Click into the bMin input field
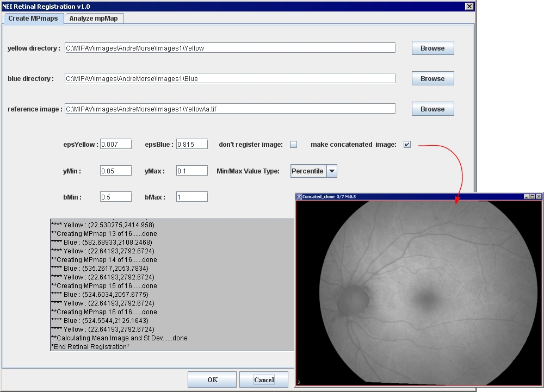The height and width of the screenshot is (392, 544). tap(116, 197)
